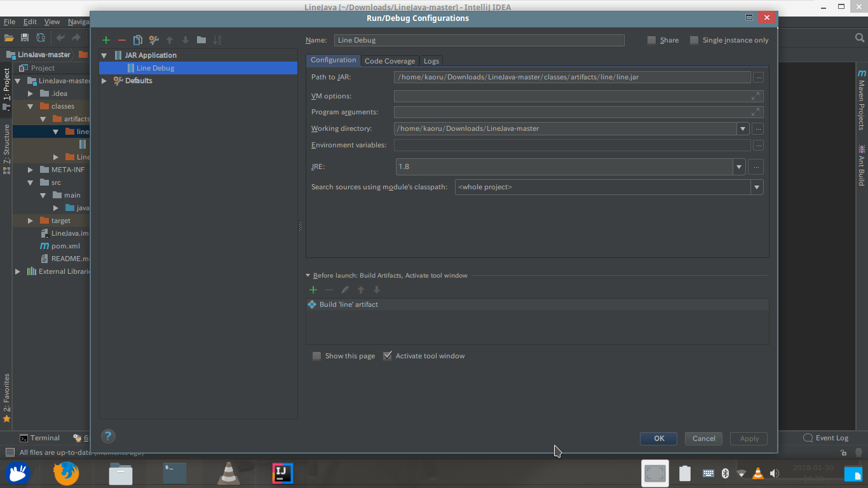Open help question mark icon
The image size is (868, 488).
point(108,436)
